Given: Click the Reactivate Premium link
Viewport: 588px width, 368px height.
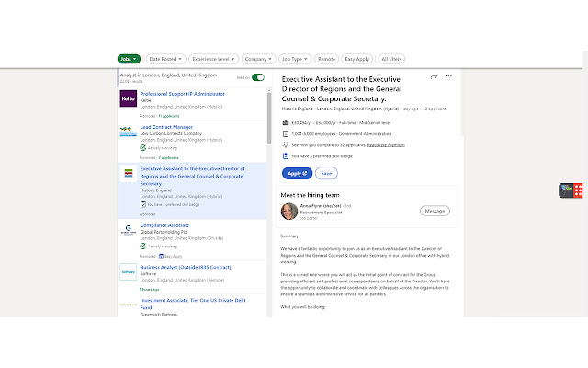Looking at the screenshot, I should tap(386, 145).
